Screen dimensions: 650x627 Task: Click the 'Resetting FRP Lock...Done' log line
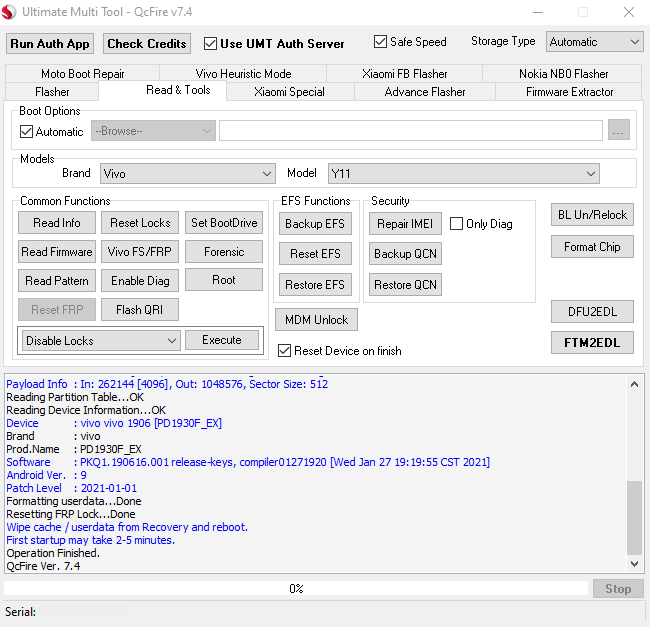pyautogui.click(x=71, y=514)
